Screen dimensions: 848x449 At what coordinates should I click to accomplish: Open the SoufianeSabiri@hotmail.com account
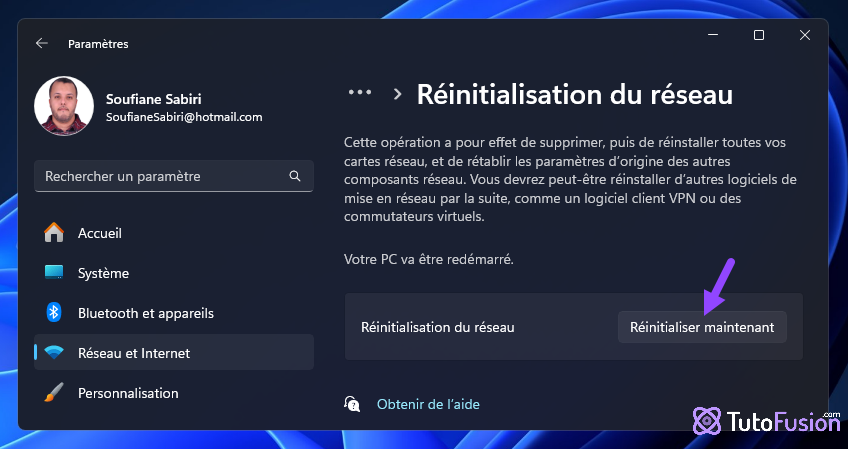[x=184, y=117]
